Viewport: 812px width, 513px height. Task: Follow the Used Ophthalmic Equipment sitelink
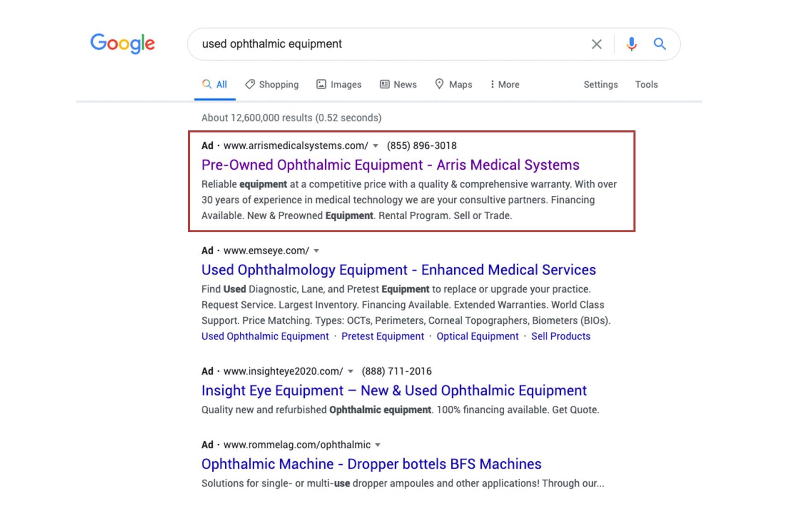tap(265, 336)
